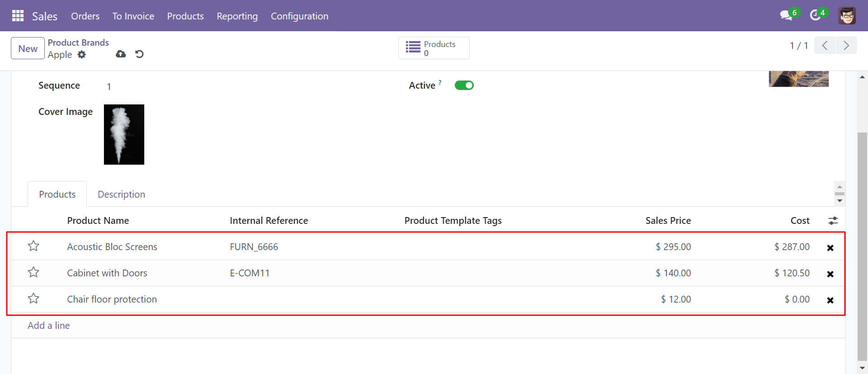The image size is (868, 374).
Task: Star the Chair floor protection product
Action: 33,298
